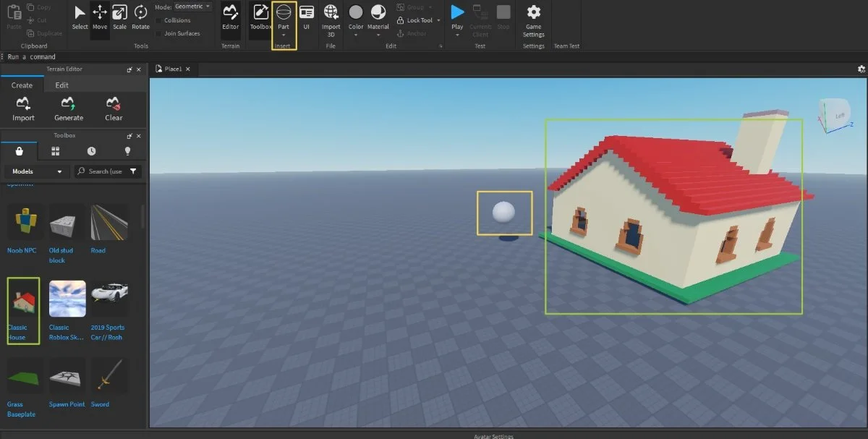Viewport: 868px width, 439px height.
Task: Open the Models category dropdown
Action: pyautogui.click(x=37, y=171)
